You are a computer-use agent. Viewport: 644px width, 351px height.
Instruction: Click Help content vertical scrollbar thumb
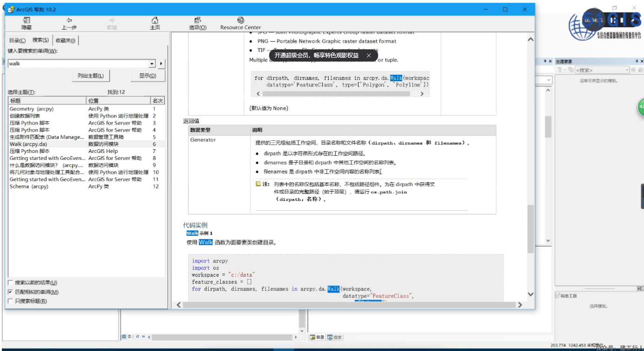(x=530, y=229)
